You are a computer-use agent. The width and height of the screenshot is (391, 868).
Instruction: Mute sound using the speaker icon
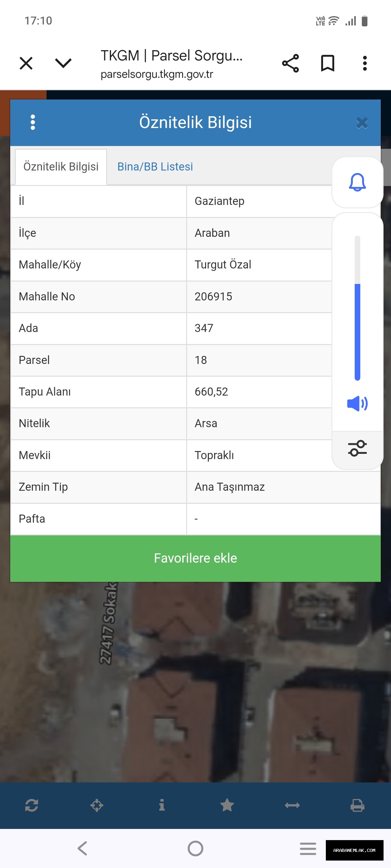point(357,403)
